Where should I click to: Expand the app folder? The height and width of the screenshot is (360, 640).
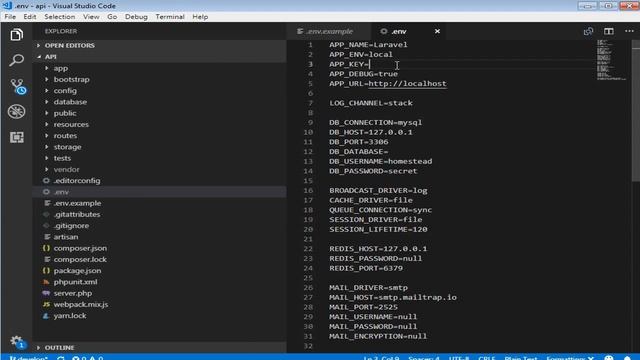coord(159,68)
